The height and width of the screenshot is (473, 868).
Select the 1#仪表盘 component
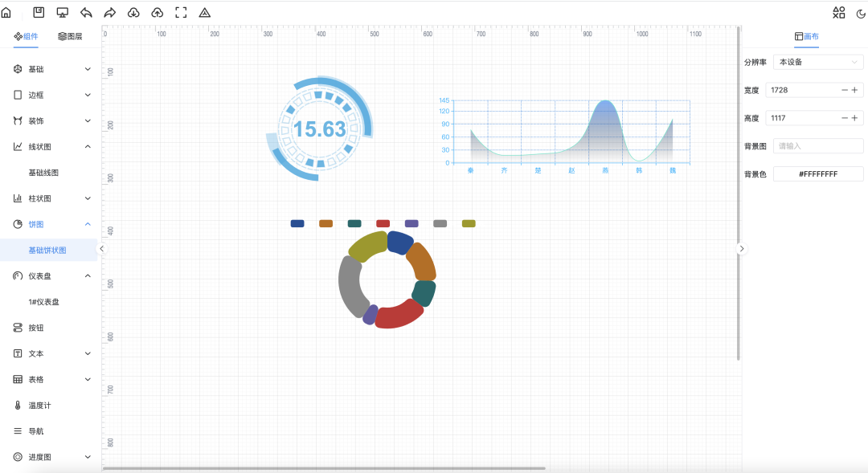pos(43,301)
